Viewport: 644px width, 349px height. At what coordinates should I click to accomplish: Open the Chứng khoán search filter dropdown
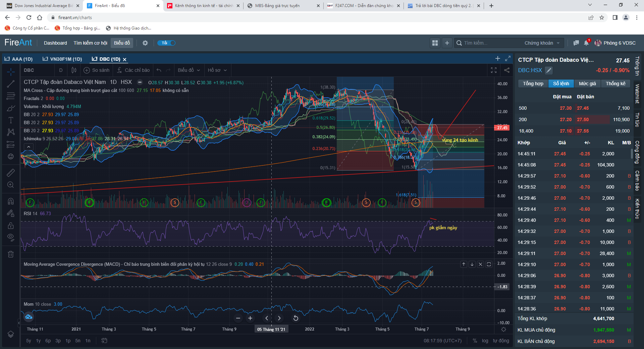coord(542,43)
